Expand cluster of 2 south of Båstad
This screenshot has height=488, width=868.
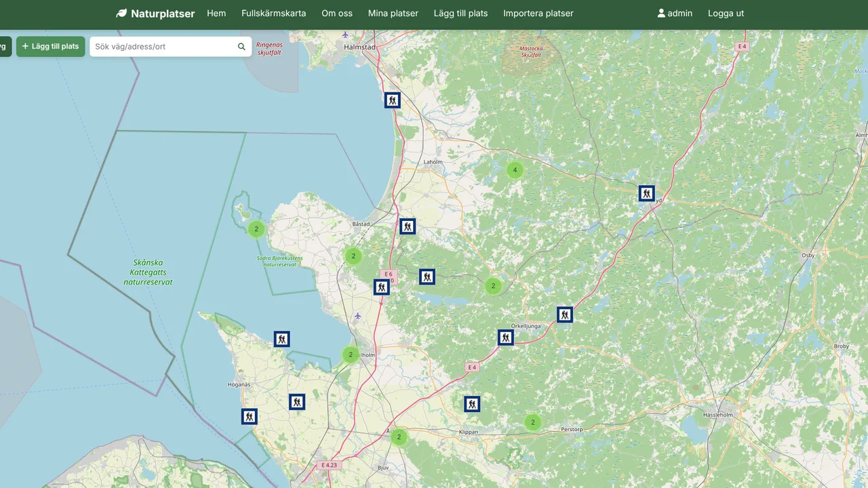click(353, 256)
